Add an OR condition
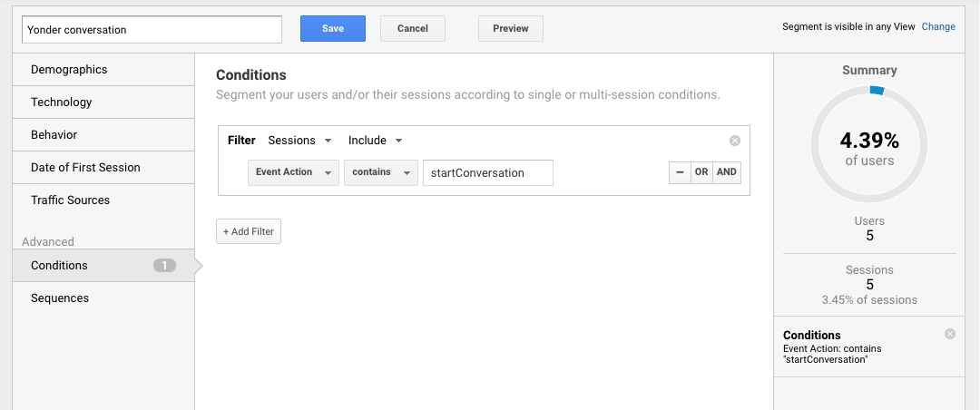Screen dimensions: 980x410 click(701, 172)
